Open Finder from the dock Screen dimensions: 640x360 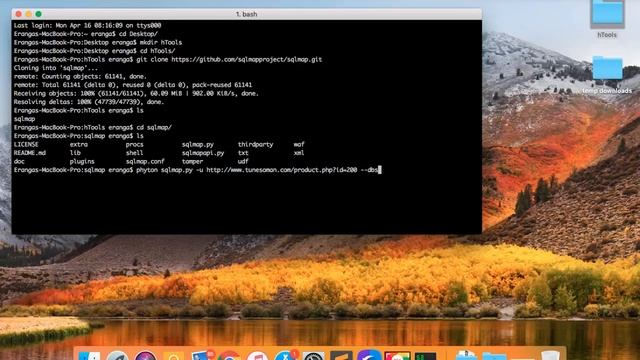(x=89, y=356)
